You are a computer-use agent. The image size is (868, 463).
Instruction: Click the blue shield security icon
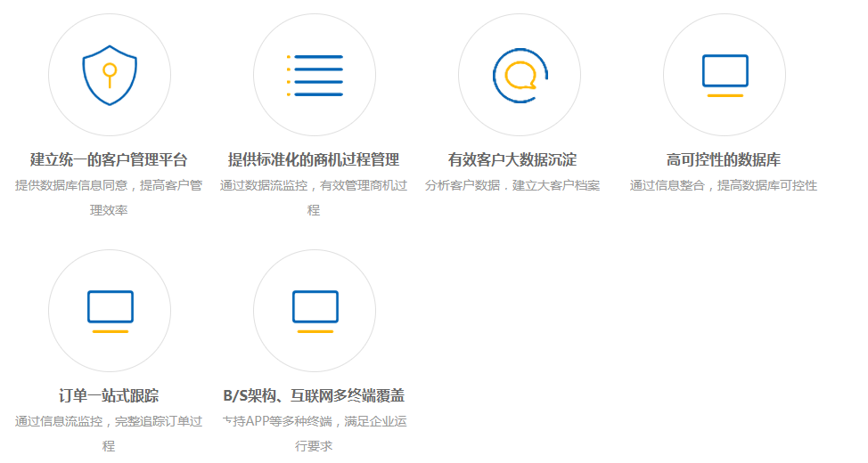coord(109,75)
